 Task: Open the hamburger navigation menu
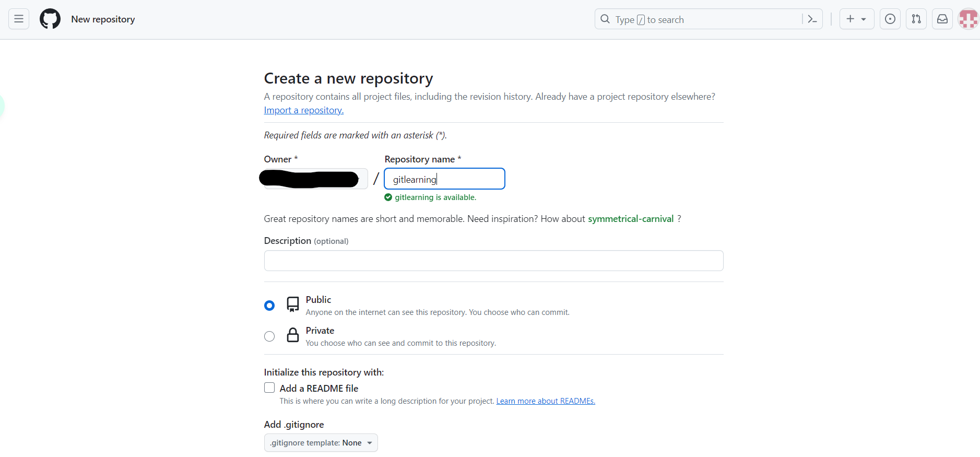point(19,19)
